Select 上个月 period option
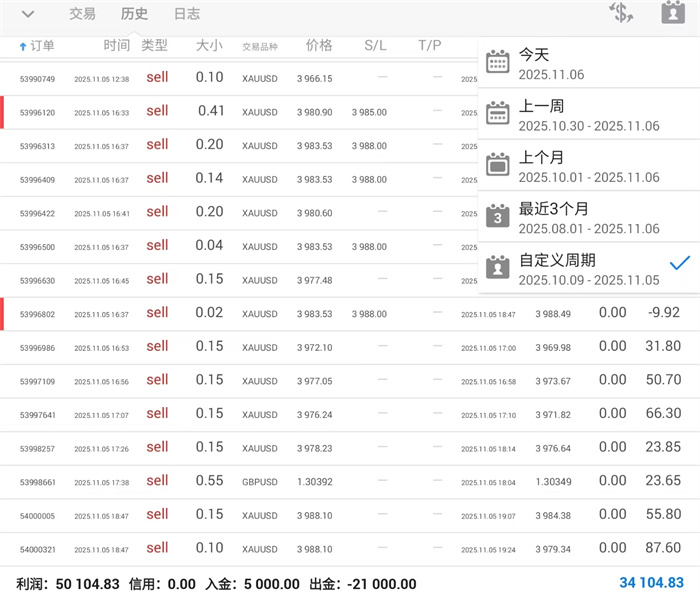The image size is (700, 597). click(x=588, y=166)
